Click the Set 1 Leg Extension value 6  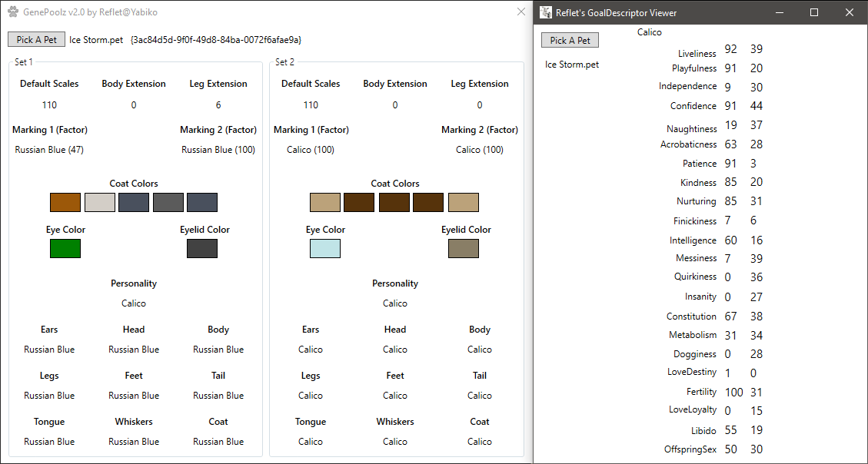218,105
